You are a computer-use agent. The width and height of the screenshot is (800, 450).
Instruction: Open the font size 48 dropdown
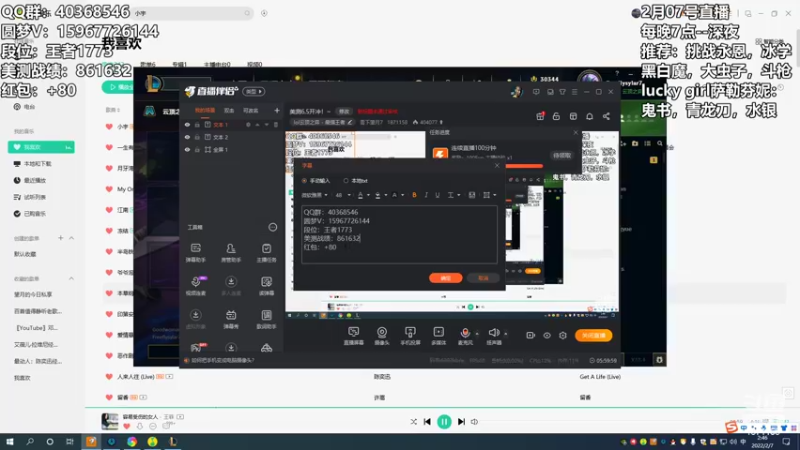(x=343, y=195)
